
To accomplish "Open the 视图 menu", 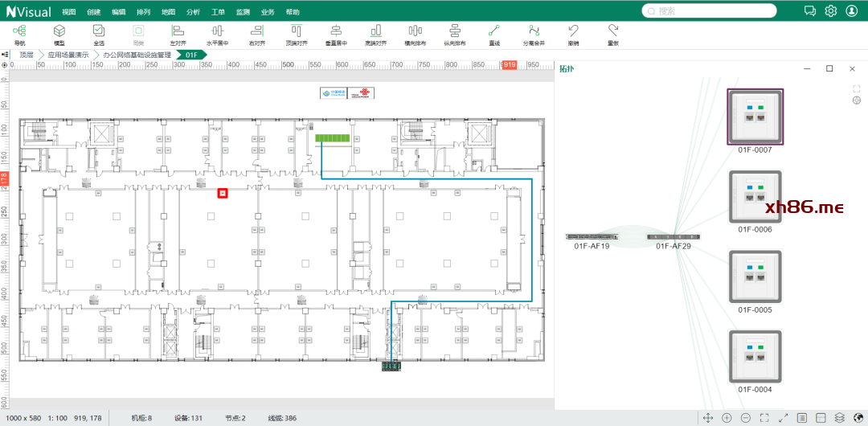I will click(x=68, y=12).
